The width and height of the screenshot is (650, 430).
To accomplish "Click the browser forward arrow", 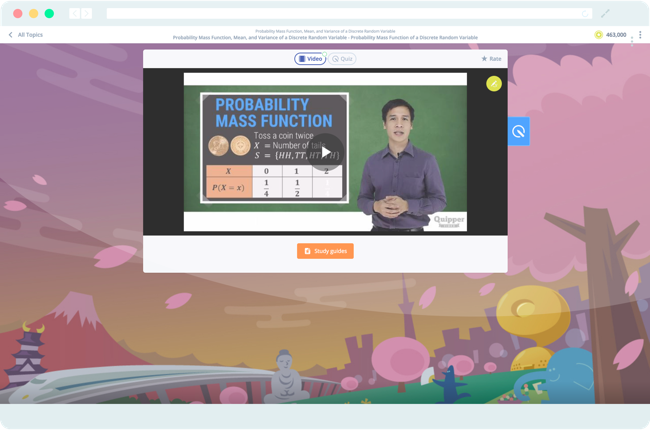I will tap(86, 14).
